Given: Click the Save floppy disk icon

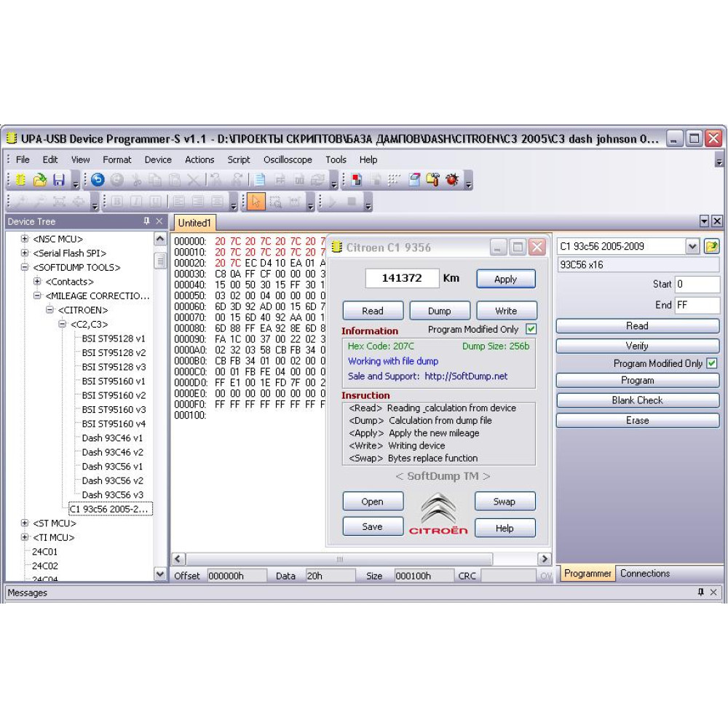Looking at the screenshot, I should (x=58, y=180).
